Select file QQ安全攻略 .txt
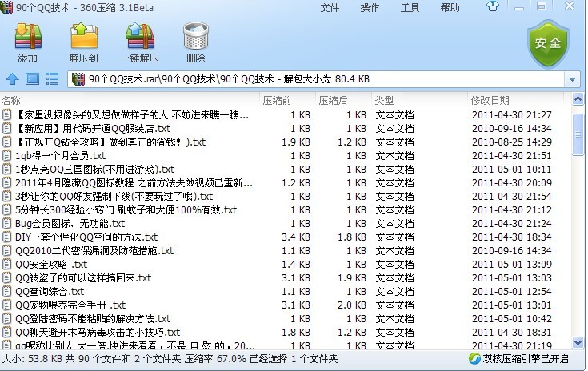This screenshot has width=588, height=371. (51, 265)
